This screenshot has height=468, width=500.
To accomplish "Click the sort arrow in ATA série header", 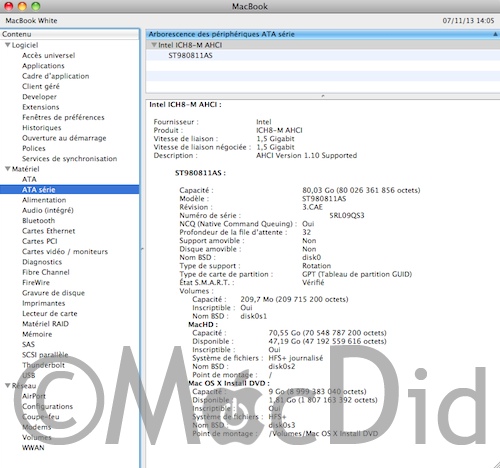I will (x=495, y=34).
